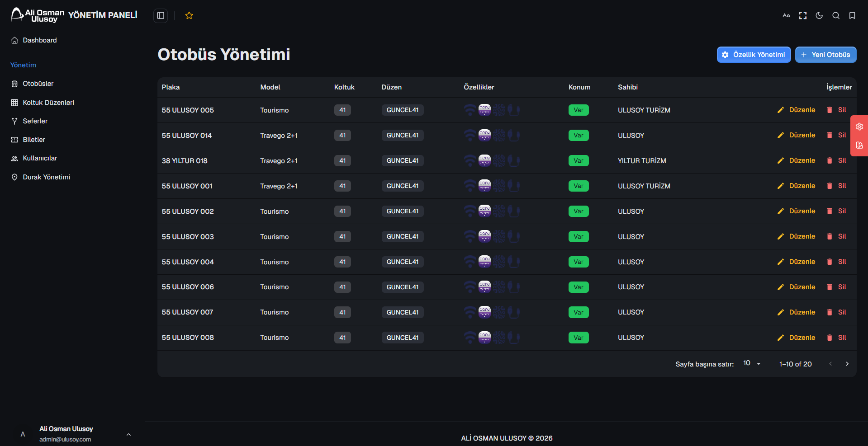This screenshot has height=446, width=868.
Task: Toggle dark mode moon icon
Action: pos(819,15)
